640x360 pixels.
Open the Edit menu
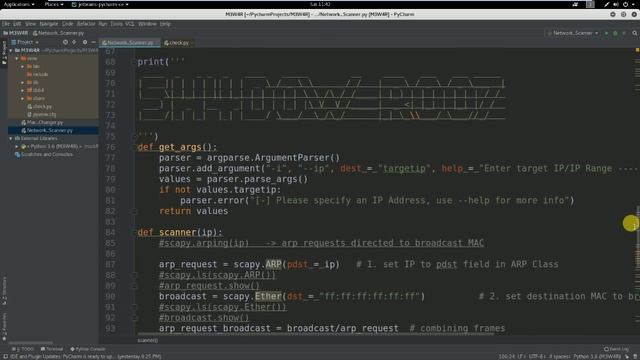pos(17,24)
